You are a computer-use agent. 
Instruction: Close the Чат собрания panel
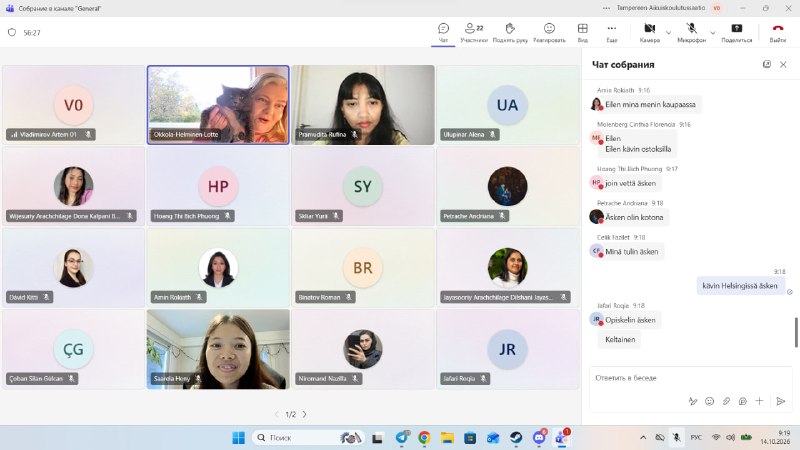point(783,64)
